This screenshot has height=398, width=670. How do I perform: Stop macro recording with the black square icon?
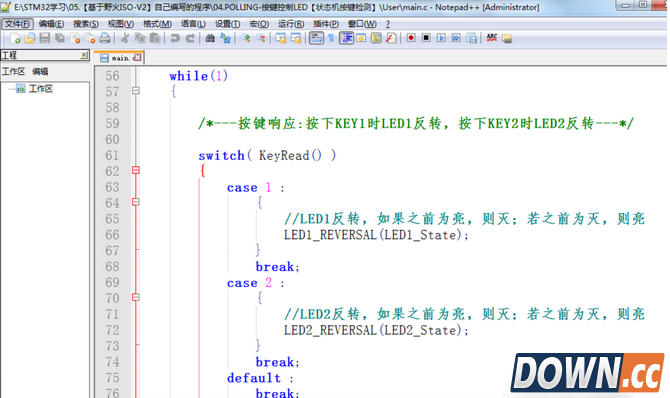click(x=426, y=38)
